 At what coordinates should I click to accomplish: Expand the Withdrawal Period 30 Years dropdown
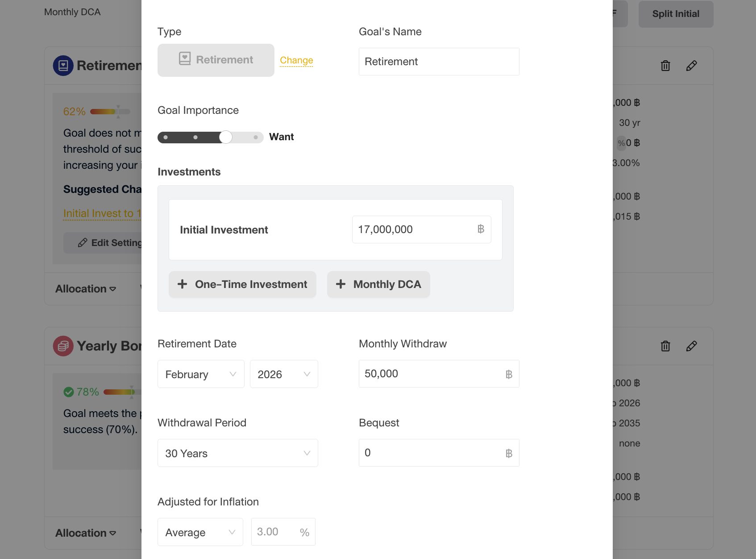click(x=237, y=453)
